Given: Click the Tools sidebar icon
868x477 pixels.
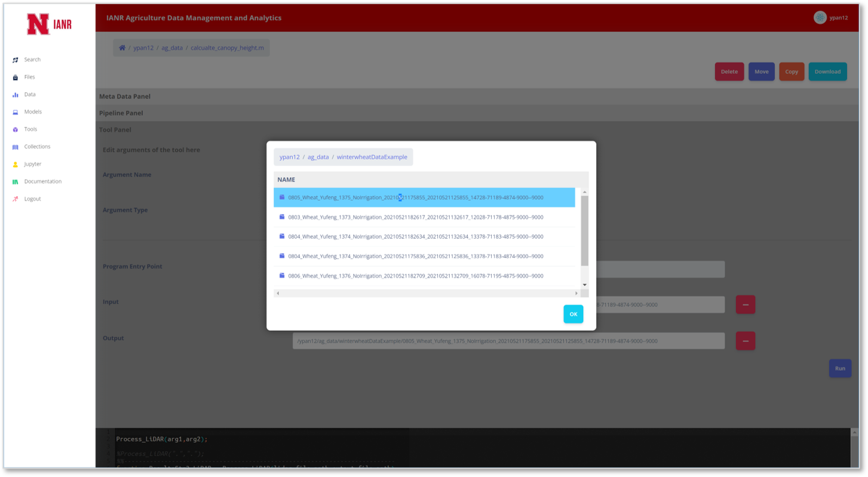Looking at the screenshot, I should tap(16, 130).
